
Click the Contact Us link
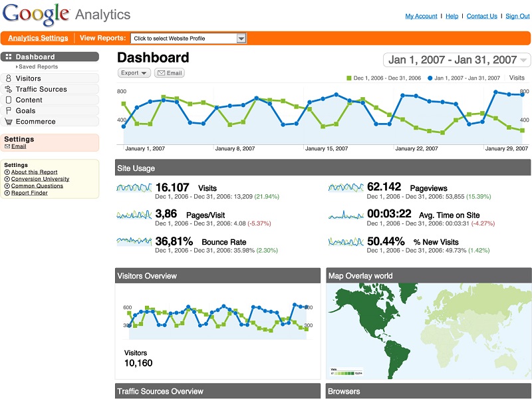[481, 16]
